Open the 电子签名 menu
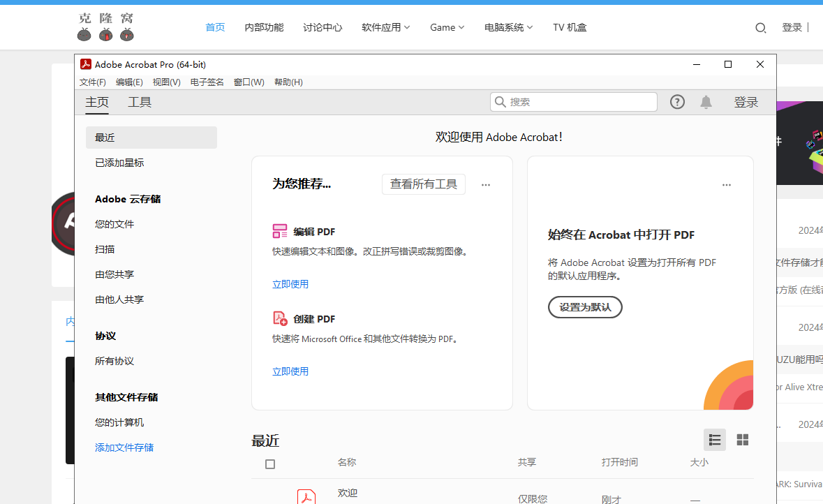Image resolution: width=823 pixels, height=504 pixels. tap(207, 82)
